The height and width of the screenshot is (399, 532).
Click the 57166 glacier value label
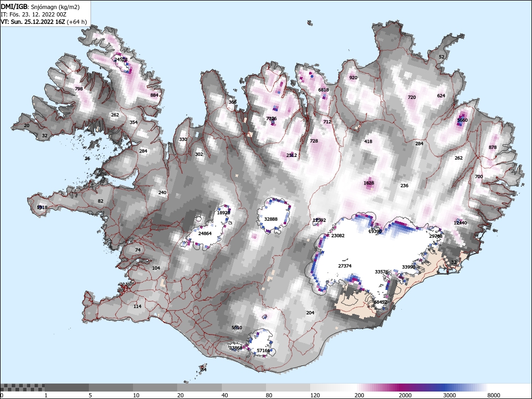[x=263, y=351]
